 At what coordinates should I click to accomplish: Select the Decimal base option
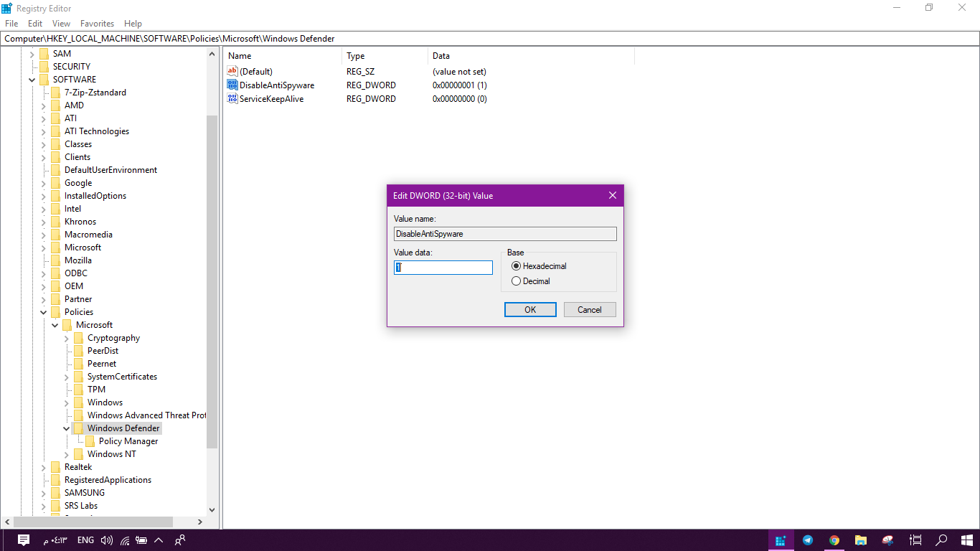click(531, 281)
